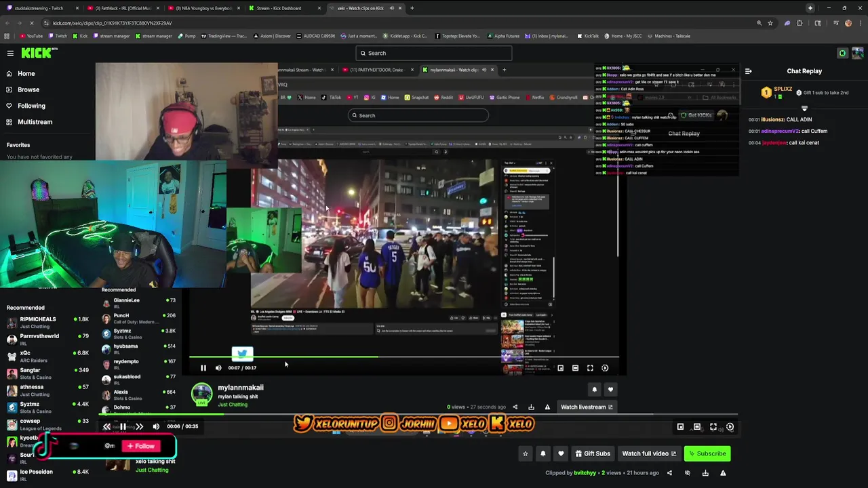Open the Kick sidebar hamburger menu
This screenshot has height=488, width=868.
10,53
